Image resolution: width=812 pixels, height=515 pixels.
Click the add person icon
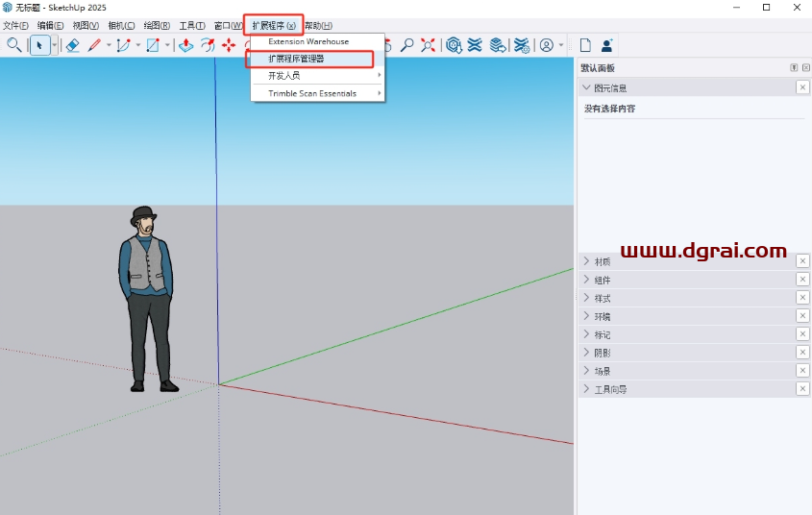pyautogui.click(x=607, y=45)
